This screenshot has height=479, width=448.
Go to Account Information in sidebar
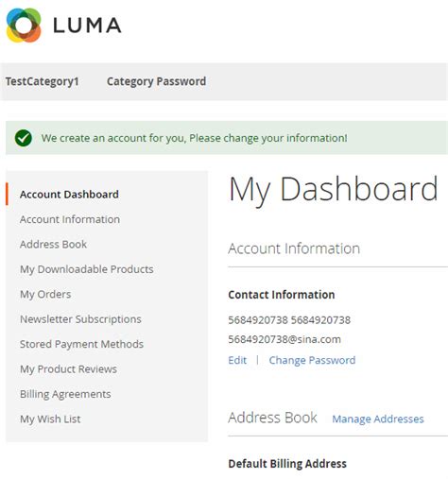click(x=70, y=219)
